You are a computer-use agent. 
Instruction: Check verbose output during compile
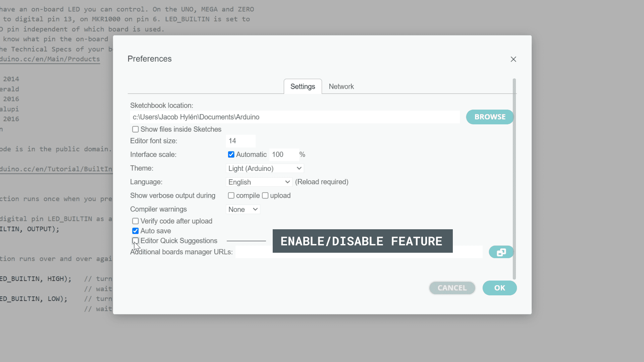[x=231, y=196]
